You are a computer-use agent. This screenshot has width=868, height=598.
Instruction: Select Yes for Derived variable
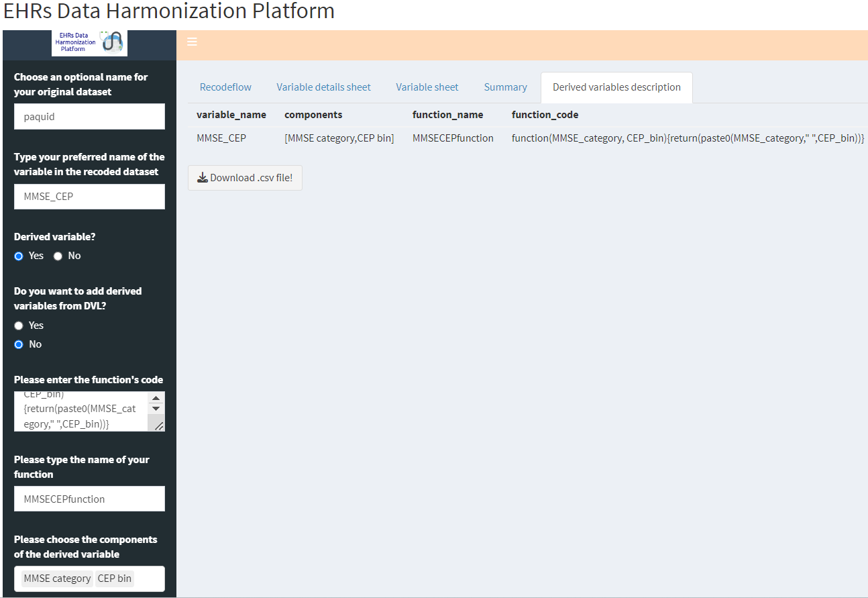point(19,256)
